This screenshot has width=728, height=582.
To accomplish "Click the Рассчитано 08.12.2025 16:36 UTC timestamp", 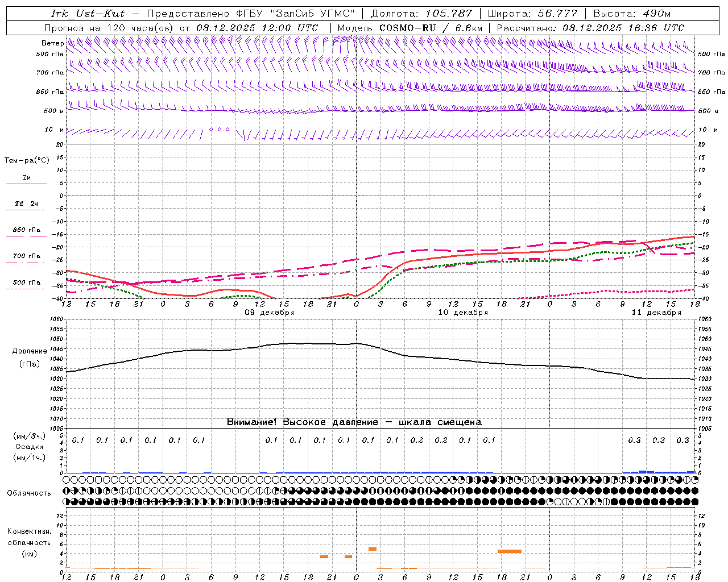I will pos(590,28).
